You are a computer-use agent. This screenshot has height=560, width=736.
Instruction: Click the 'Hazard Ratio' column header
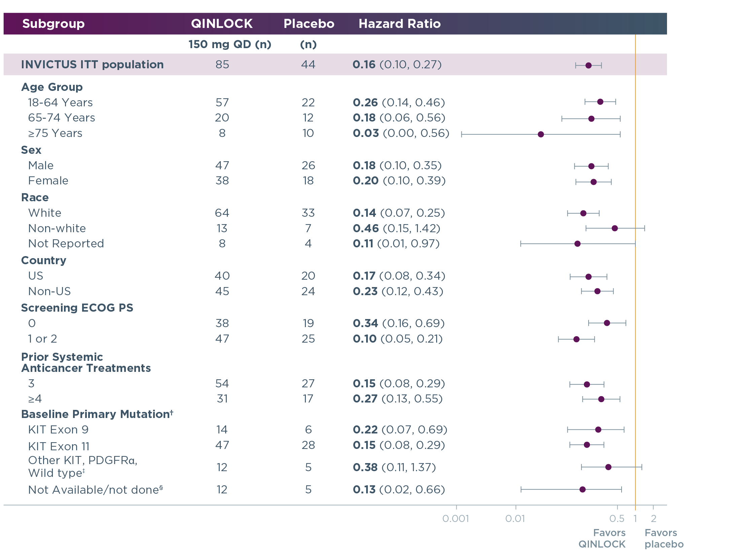399,24
